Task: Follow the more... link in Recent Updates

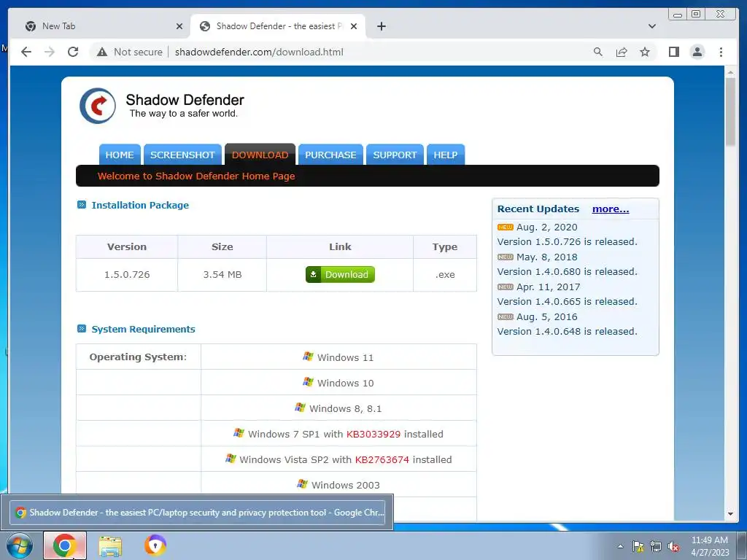Action: (611, 209)
